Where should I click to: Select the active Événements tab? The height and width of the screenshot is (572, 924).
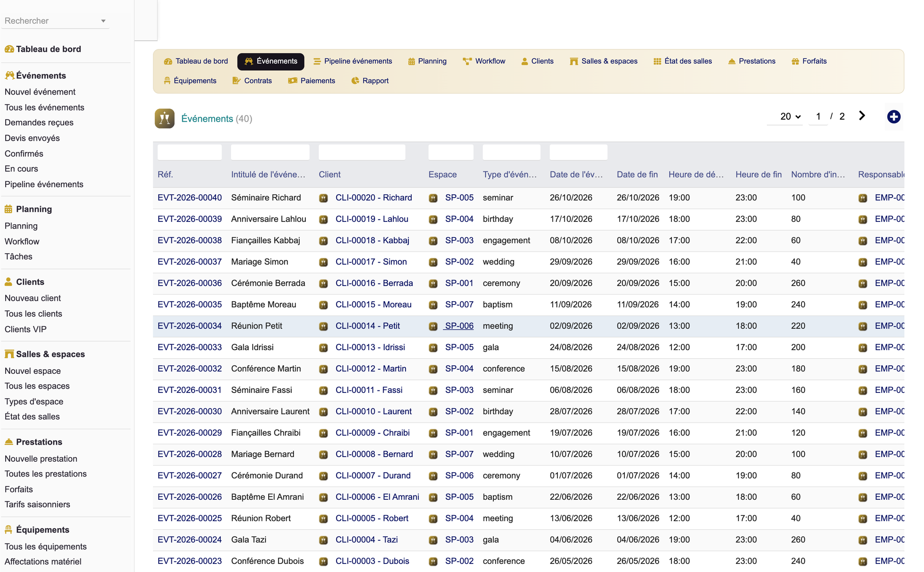271,61
